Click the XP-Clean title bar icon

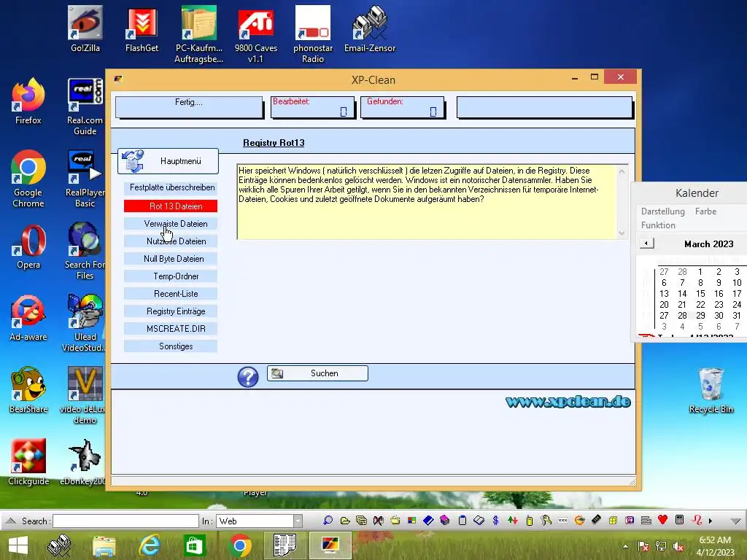[x=118, y=79]
